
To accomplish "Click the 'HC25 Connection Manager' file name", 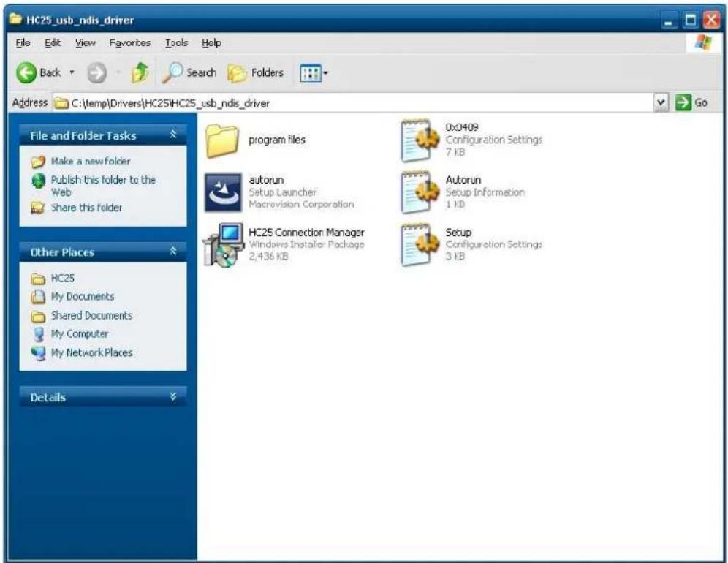I will [x=306, y=233].
